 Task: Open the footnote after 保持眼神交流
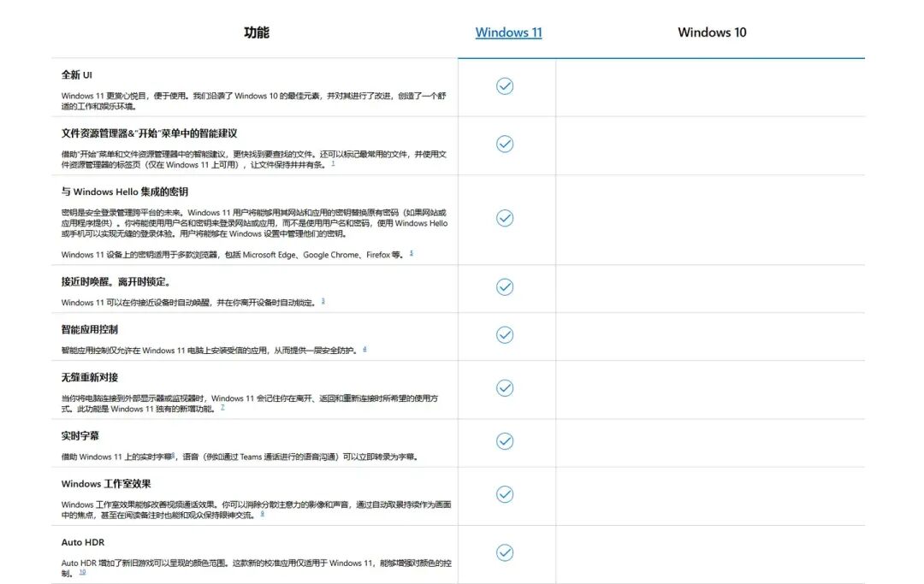pyautogui.click(x=263, y=513)
